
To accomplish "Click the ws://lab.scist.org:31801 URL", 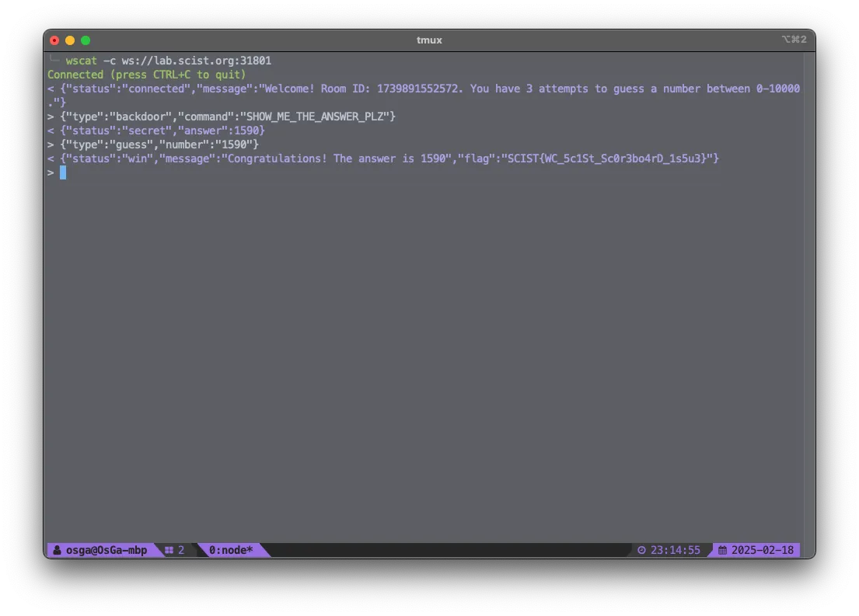I will tap(196, 61).
